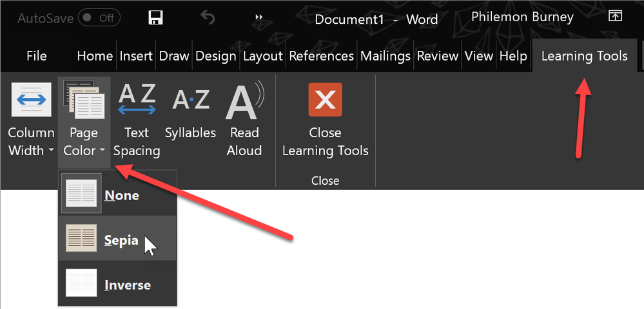Click the Save floppy disk icon

[155, 17]
